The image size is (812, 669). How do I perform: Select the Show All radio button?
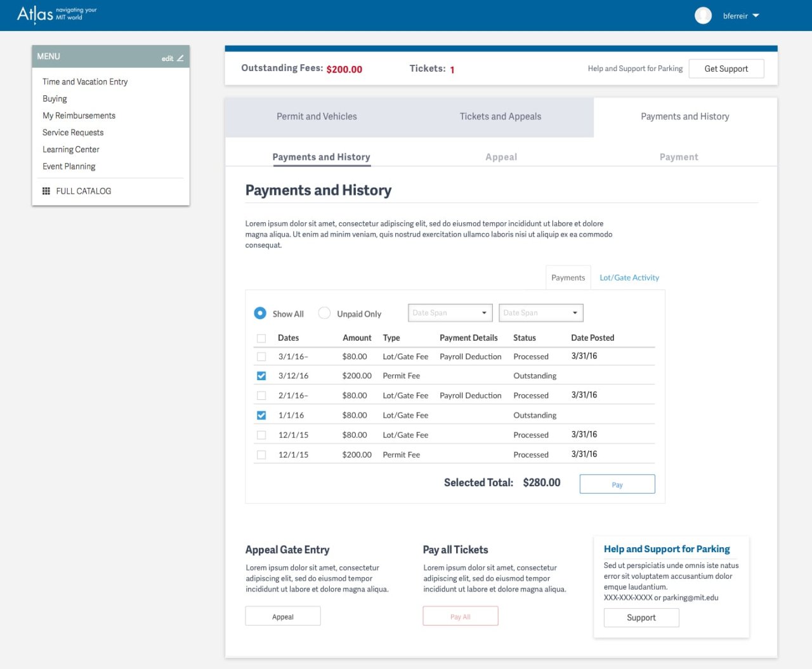pyautogui.click(x=260, y=313)
